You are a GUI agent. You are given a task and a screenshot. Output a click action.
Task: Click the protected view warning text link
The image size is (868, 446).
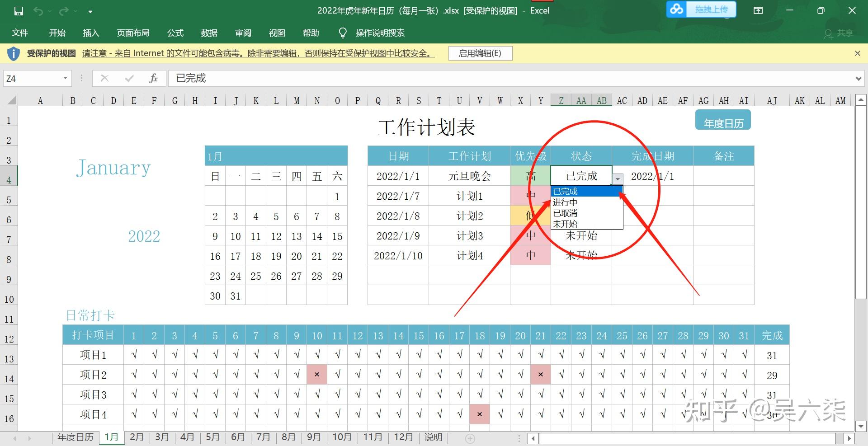point(258,53)
